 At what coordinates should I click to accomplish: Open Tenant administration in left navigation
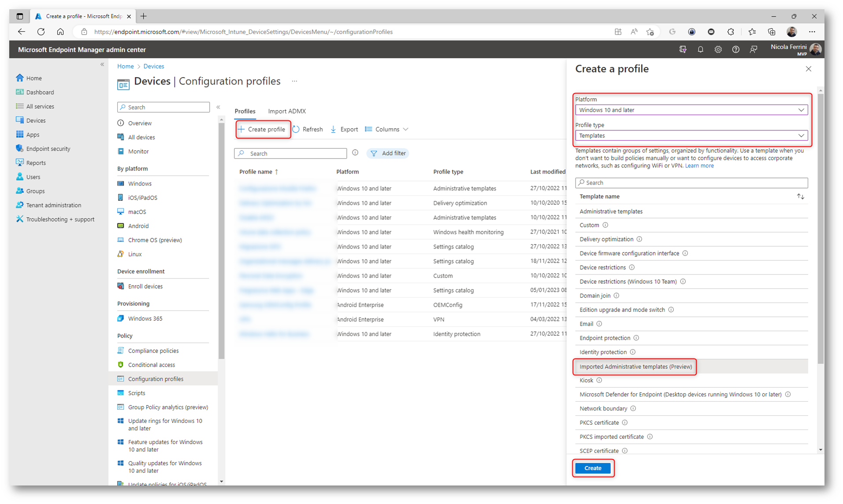click(x=53, y=205)
